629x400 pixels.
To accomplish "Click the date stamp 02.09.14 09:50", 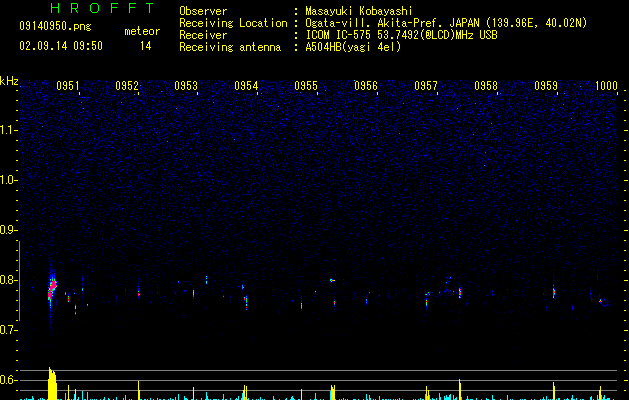I will 61,46.
